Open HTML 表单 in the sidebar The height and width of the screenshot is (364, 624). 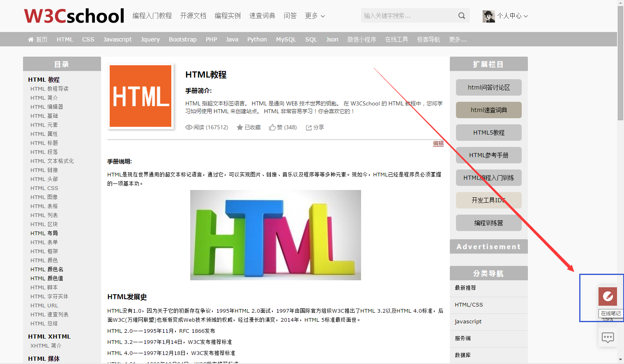pyautogui.click(x=44, y=242)
